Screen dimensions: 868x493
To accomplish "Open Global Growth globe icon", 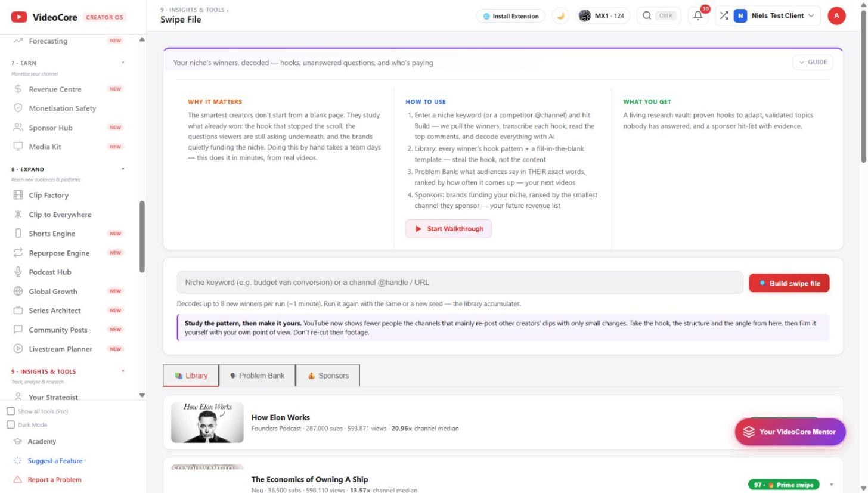I will tap(18, 291).
